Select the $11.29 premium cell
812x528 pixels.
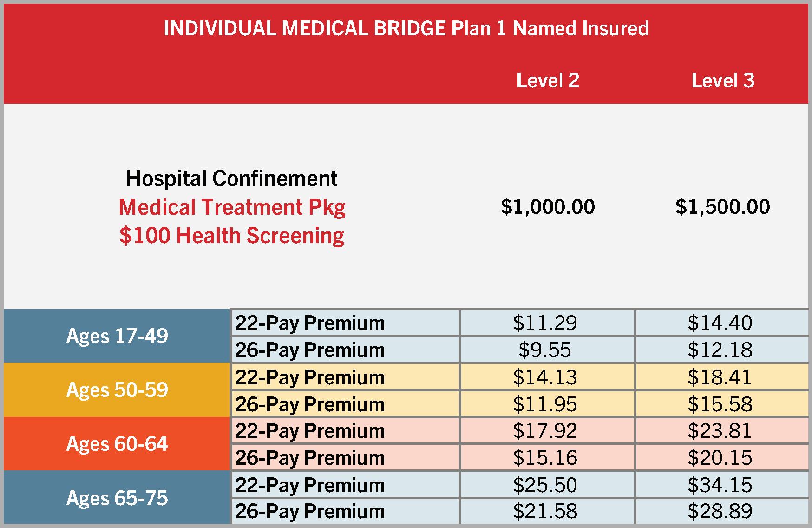545,323
